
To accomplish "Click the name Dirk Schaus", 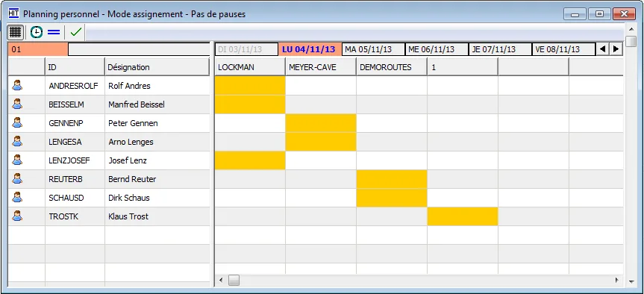I will click(x=129, y=198).
